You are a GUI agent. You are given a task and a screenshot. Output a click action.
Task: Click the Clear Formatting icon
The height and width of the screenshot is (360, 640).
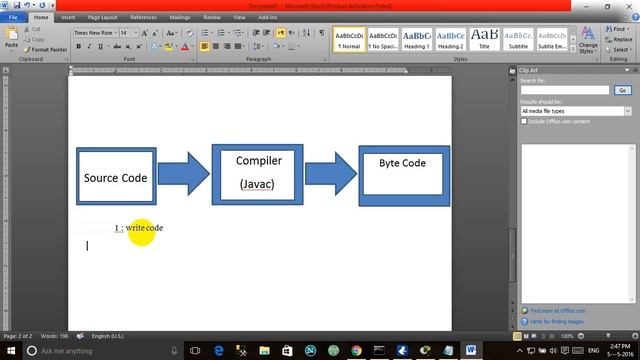[x=189, y=33]
